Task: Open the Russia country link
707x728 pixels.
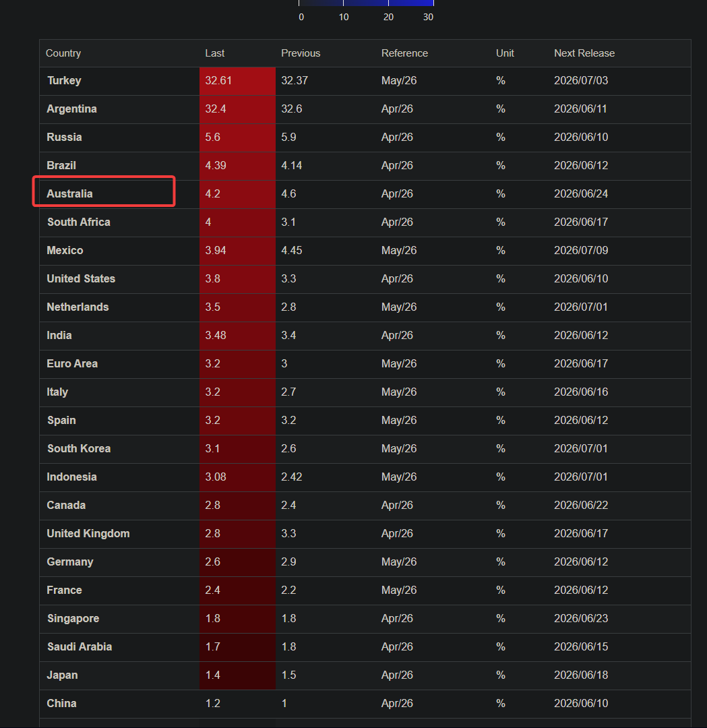Action: (64, 138)
